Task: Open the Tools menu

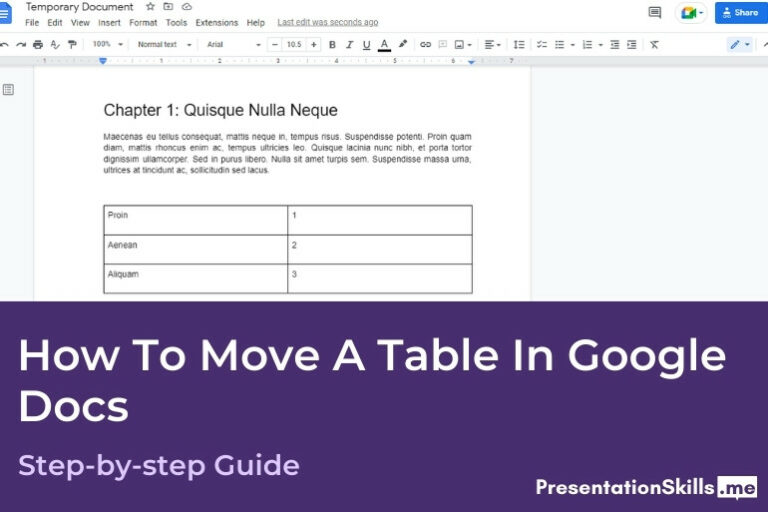Action: coord(176,23)
